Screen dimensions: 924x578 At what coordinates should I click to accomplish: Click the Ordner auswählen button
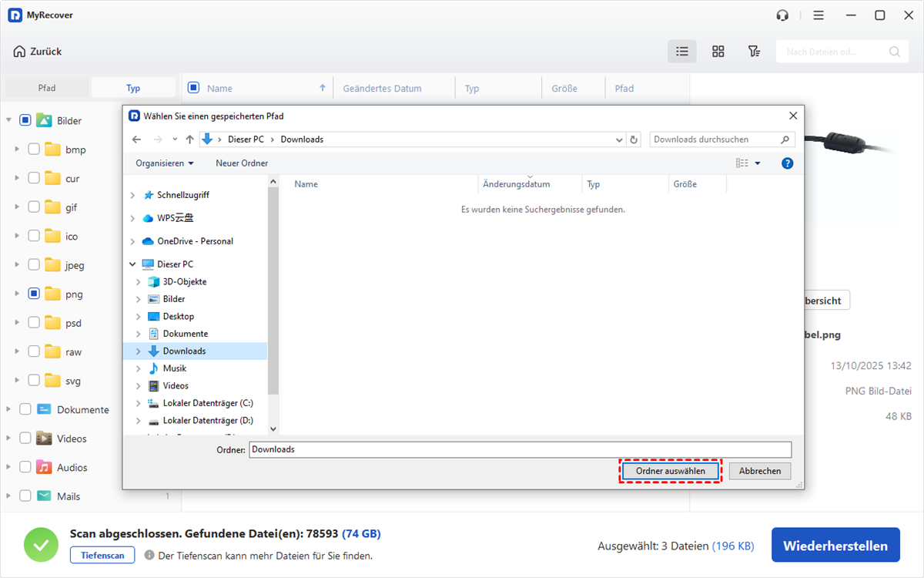tap(670, 471)
